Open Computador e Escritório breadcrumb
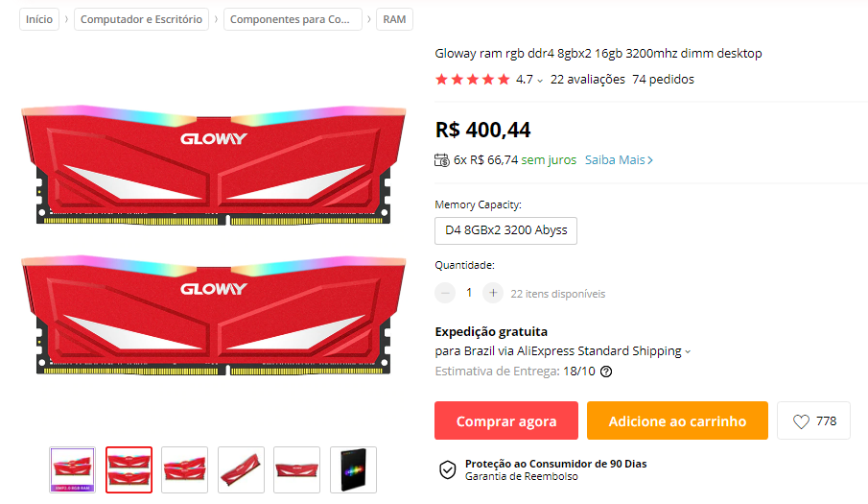The width and height of the screenshot is (868, 504). pyautogui.click(x=141, y=19)
